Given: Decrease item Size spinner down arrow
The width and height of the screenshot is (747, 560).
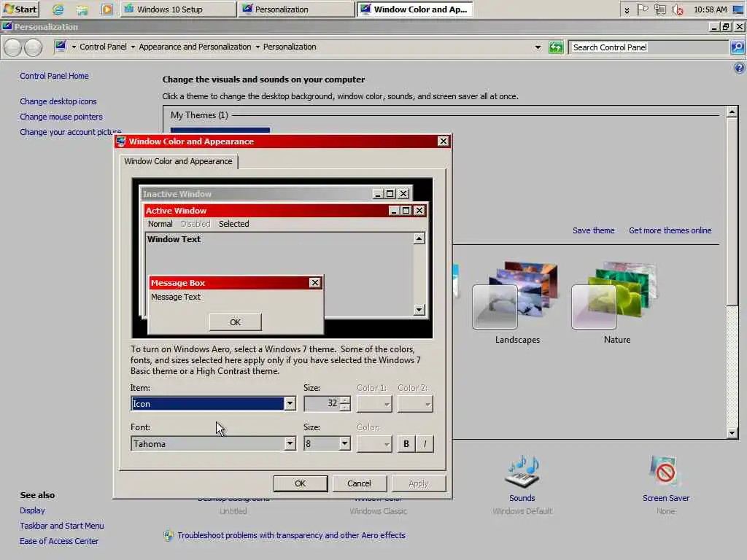Looking at the screenshot, I should click(x=345, y=408).
